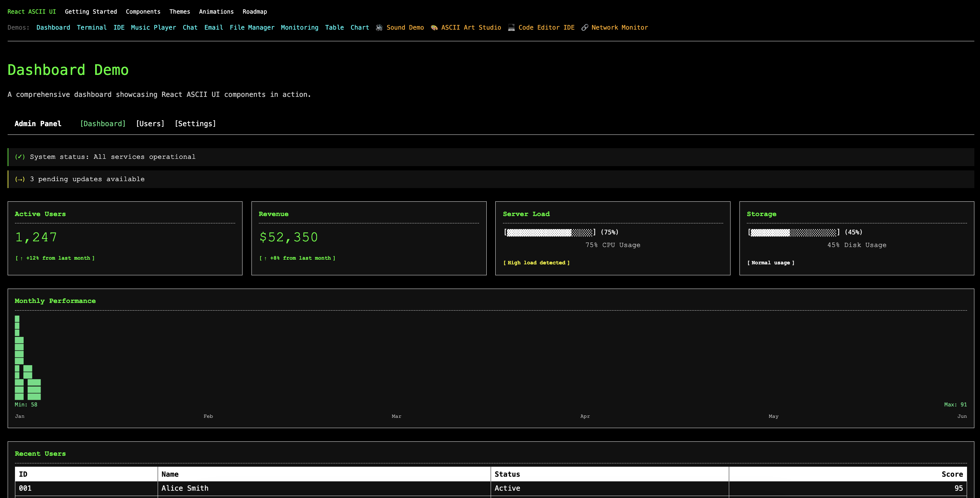Open the Themes menu
The width and height of the screenshot is (980, 498).
click(180, 11)
